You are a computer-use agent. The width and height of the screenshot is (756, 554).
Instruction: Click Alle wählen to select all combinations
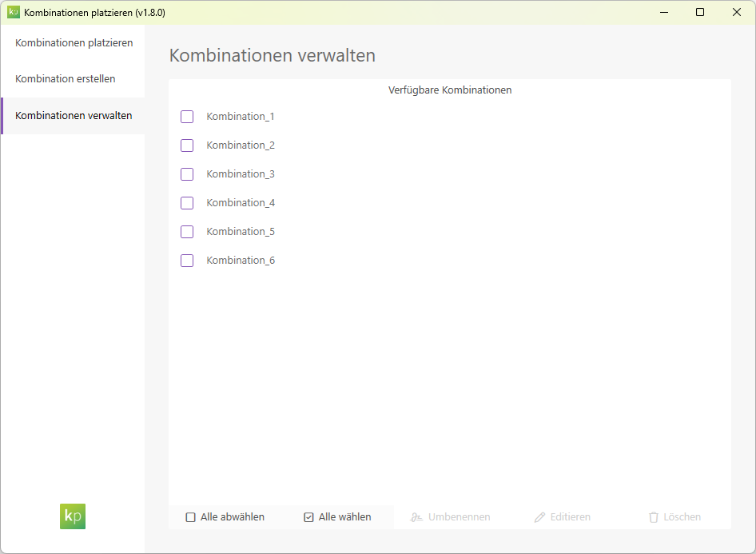click(x=338, y=516)
